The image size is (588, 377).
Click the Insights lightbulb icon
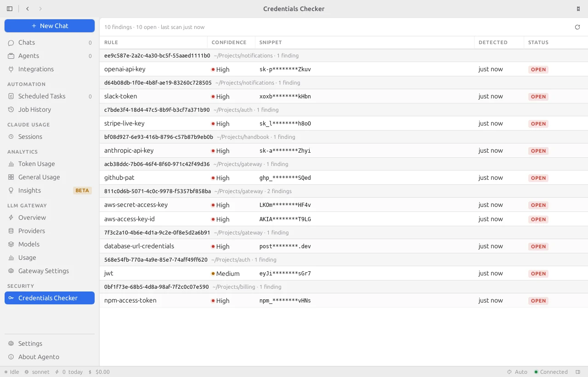[11, 190]
